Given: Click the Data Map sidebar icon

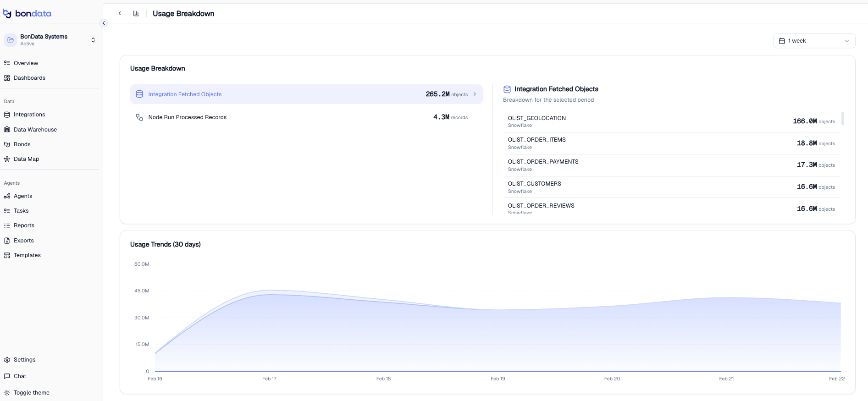Looking at the screenshot, I should pos(7,159).
